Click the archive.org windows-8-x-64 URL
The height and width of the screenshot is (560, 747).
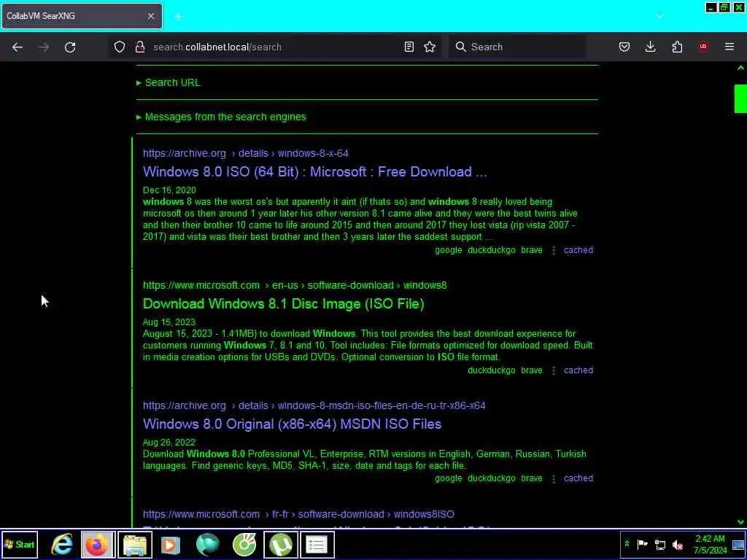(x=245, y=153)
